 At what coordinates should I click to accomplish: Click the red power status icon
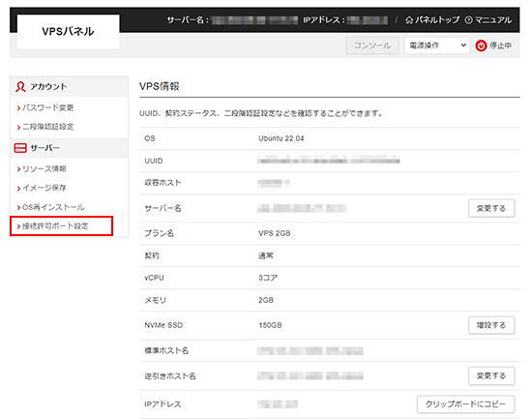[x=481, y=45]
